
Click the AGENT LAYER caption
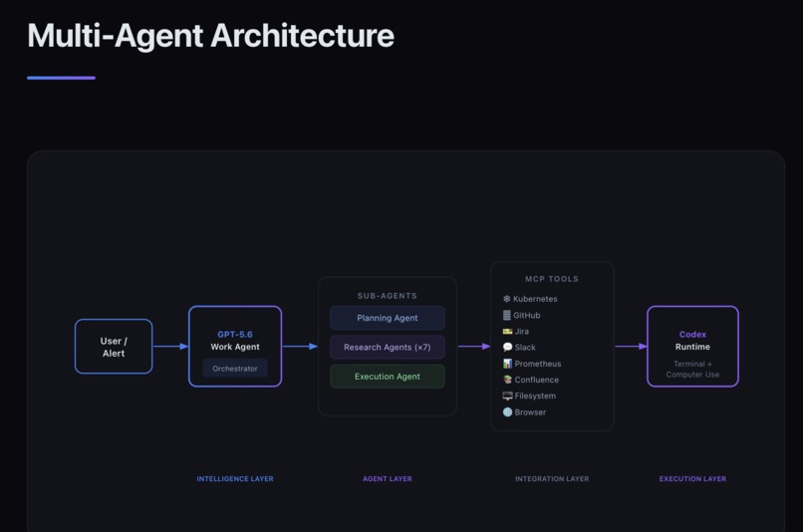(x=388, y=479)
